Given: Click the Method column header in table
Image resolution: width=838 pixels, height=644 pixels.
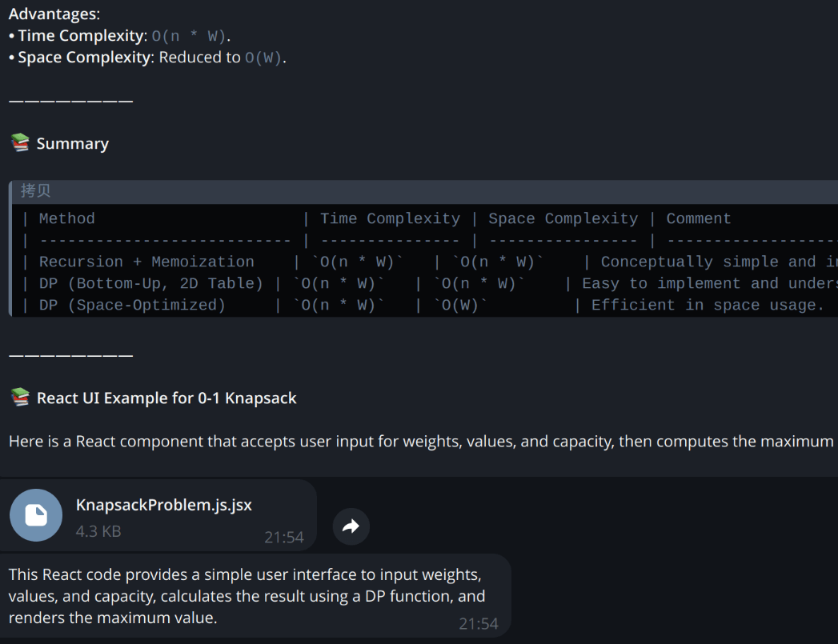Looking at the screenshot, I should tap(66, 219).
